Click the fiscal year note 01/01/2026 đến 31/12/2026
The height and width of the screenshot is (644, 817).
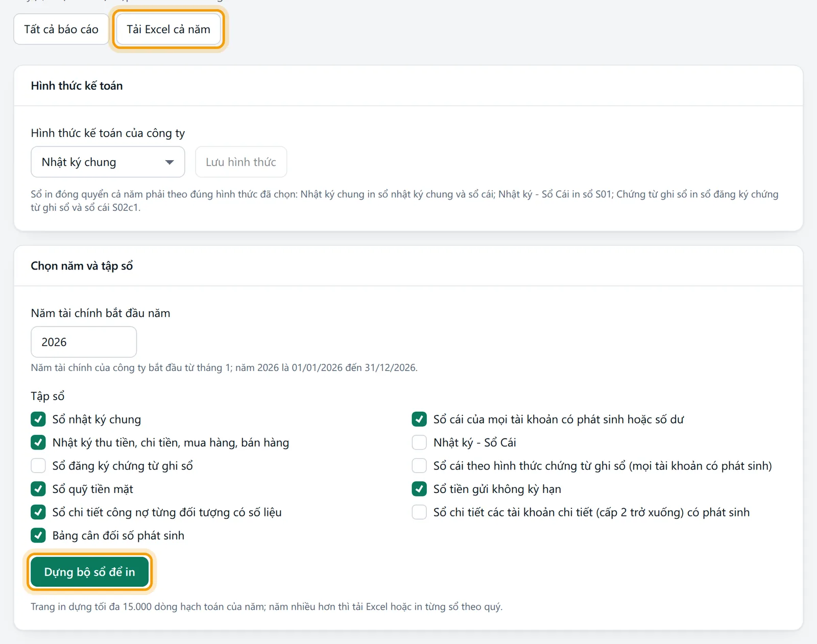pyautogui.click(x=224, y=368)
